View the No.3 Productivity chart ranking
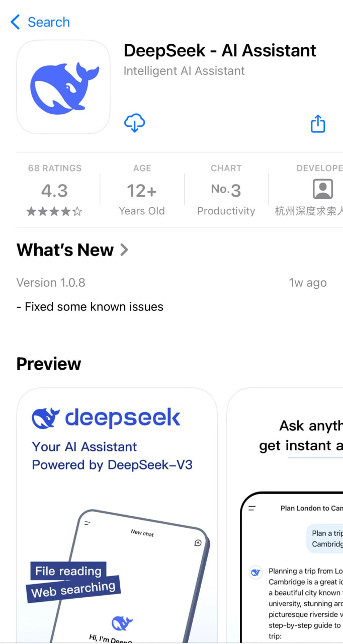This screenshot has height=644, width=343. coord(226,191)
